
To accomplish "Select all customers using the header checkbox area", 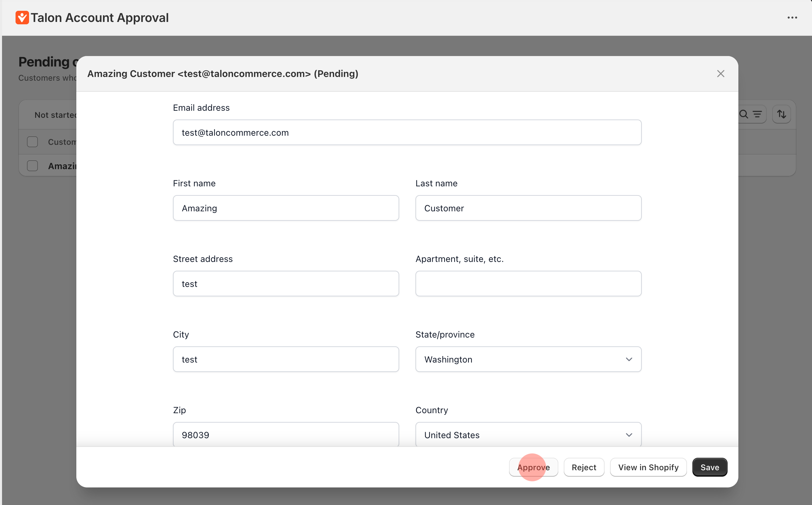I will click(x=32, y=115).
